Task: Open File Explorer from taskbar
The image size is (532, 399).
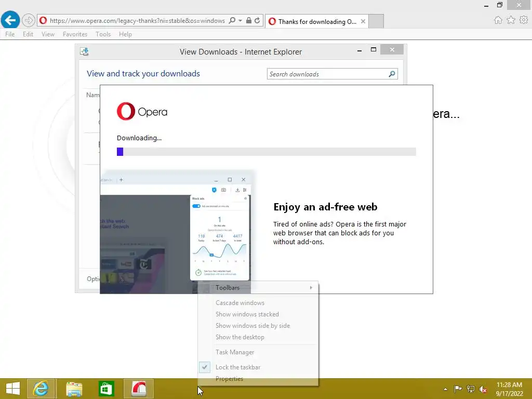Action: click(74, 389)
